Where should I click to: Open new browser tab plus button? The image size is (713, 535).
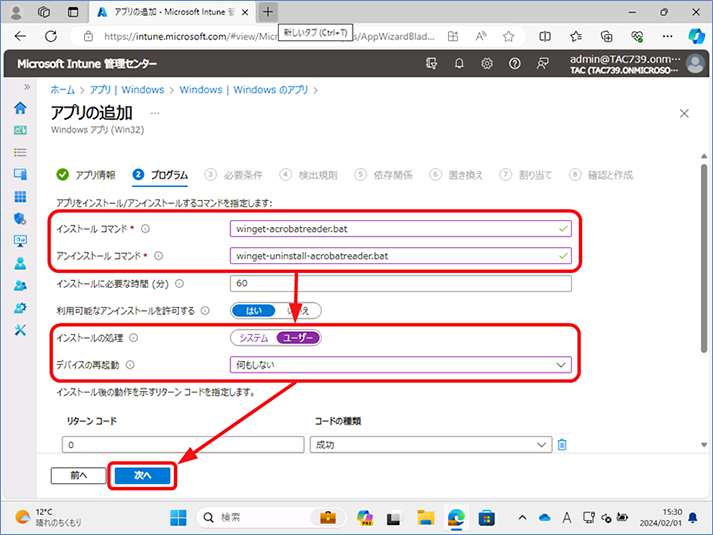click(268, 12)
